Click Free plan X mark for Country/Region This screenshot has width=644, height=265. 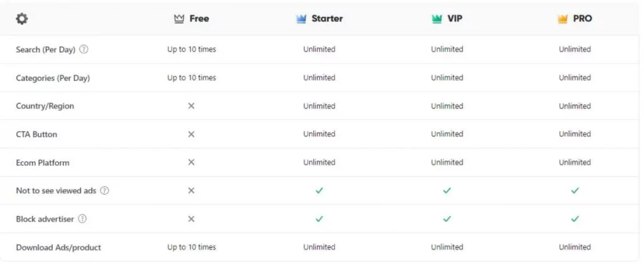point(191,106)
